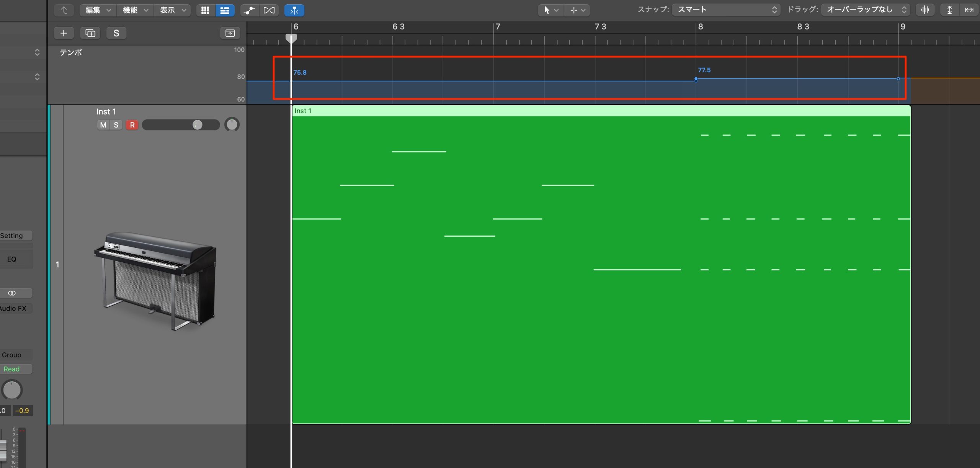Click the Flex bowtie icon
Viewport: 980px width, 468px height.
(269, 10)
